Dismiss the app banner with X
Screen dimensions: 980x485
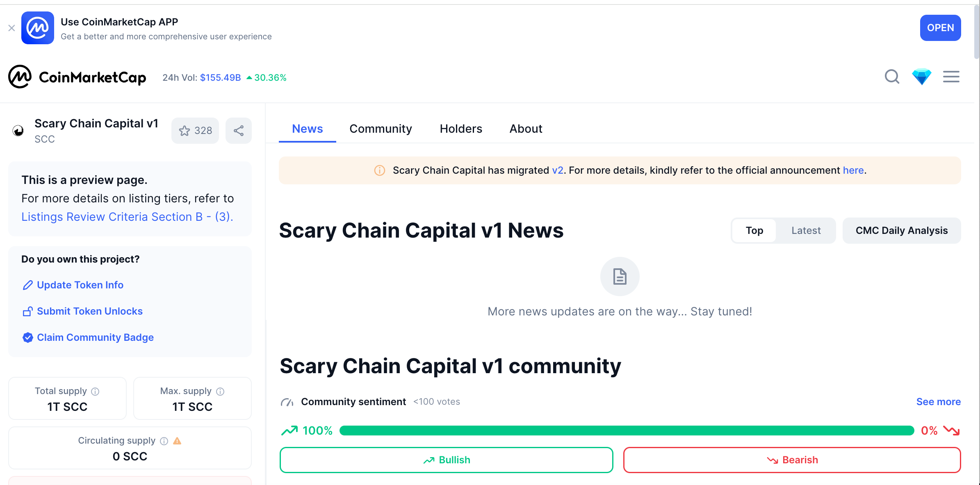click(11, 28)
